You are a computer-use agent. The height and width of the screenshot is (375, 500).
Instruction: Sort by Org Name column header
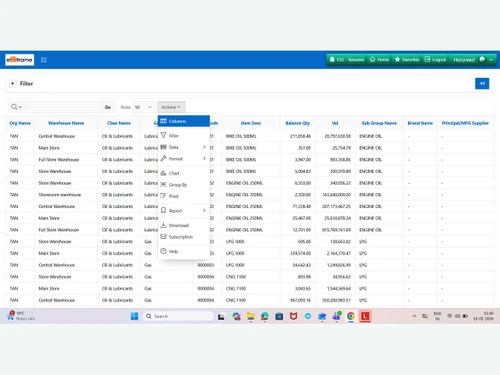(x=20, y=123)
